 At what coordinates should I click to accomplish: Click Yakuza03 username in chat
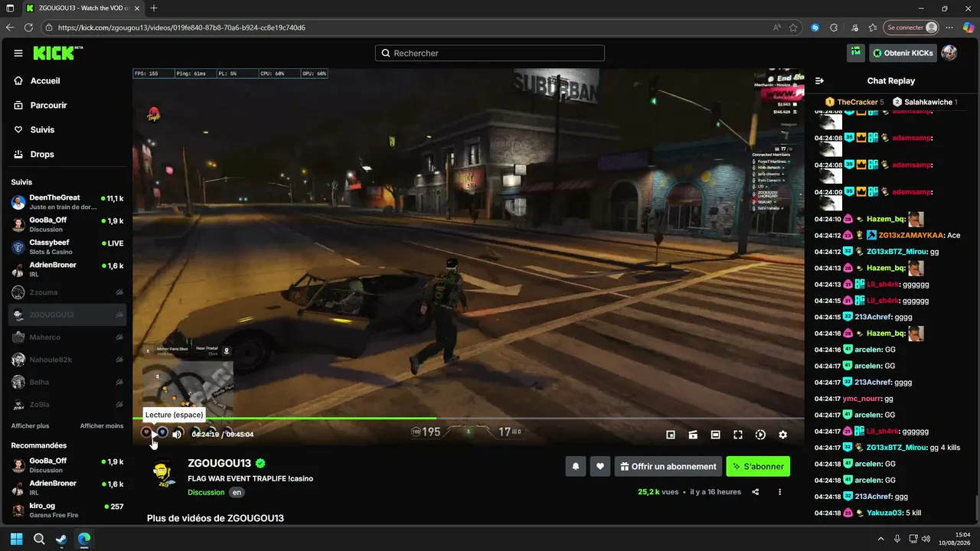coord(884,513)
